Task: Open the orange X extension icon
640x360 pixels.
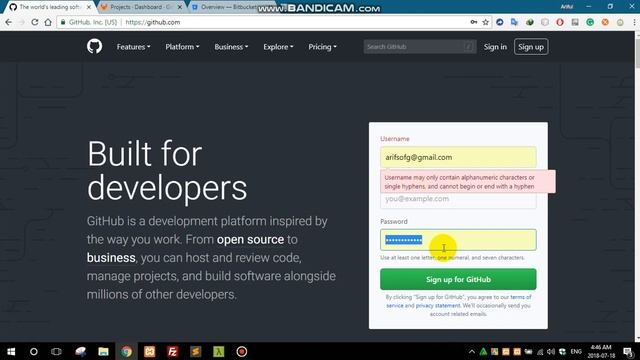Action: tap(605, 22)
